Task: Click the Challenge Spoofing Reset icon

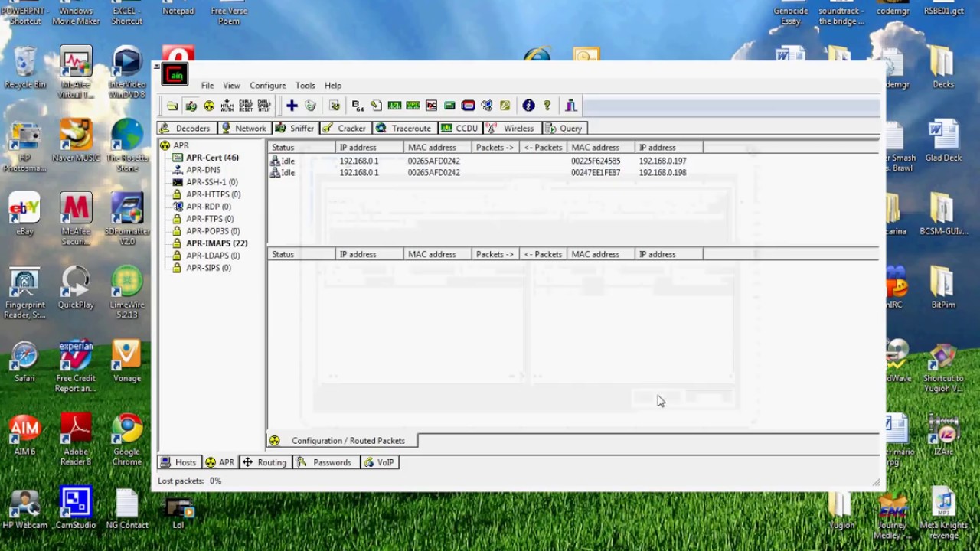Action: point(246,106)
